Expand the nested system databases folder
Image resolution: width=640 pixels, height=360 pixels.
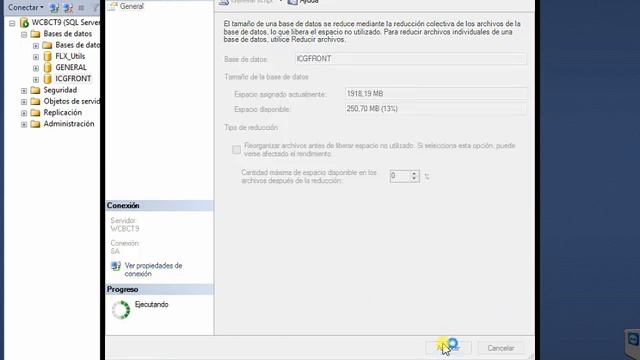tap(36, 45)
